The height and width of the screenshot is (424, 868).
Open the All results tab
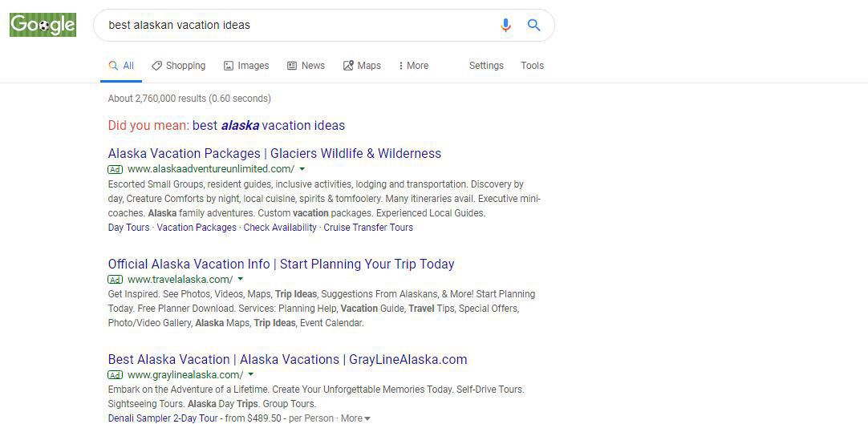[x=121, y=65]
